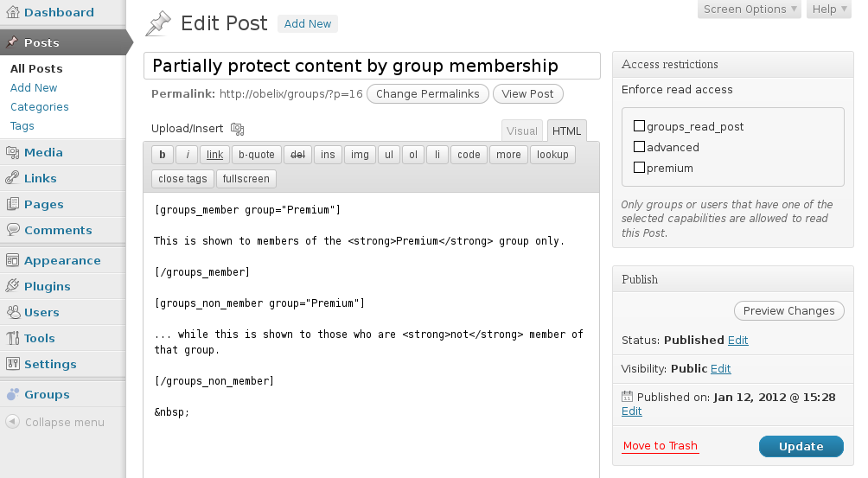Click the Update button
The width and height of the screenshot is (868, 478).
tap(801, 447)
